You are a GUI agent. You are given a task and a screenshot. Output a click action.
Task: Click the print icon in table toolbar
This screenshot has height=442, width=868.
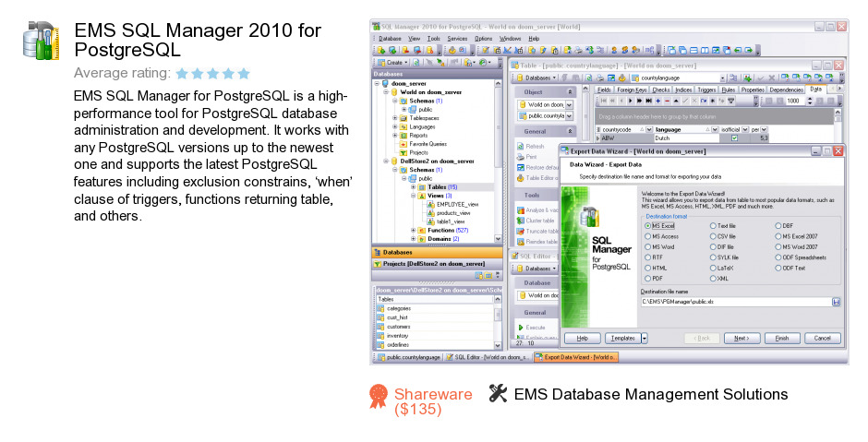point(600,78)
